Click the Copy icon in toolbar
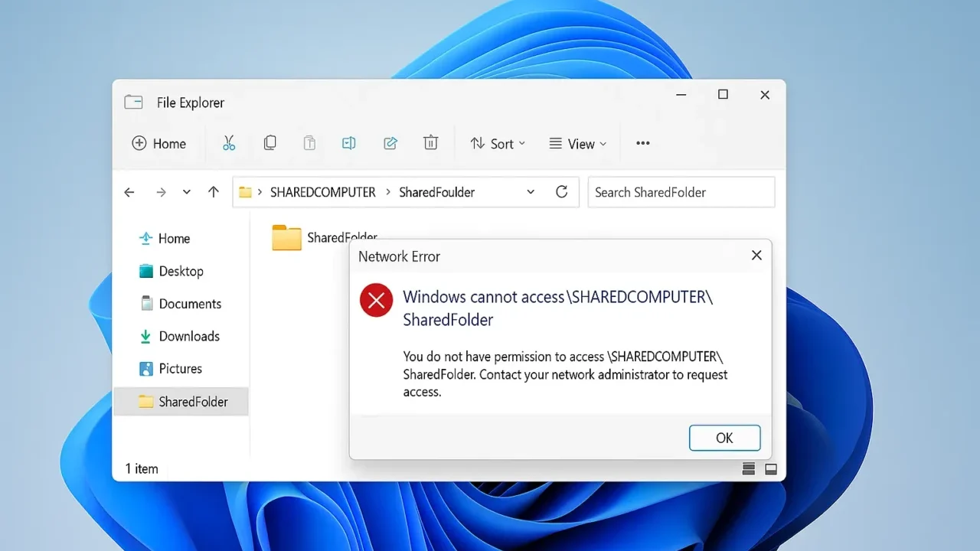Screen dimensions: 980x551 coord(269,143)
